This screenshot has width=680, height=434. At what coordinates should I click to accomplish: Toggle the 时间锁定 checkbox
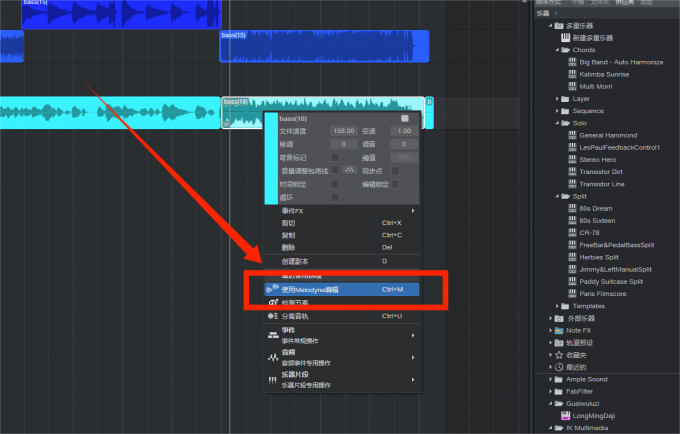tap(335, 184)
